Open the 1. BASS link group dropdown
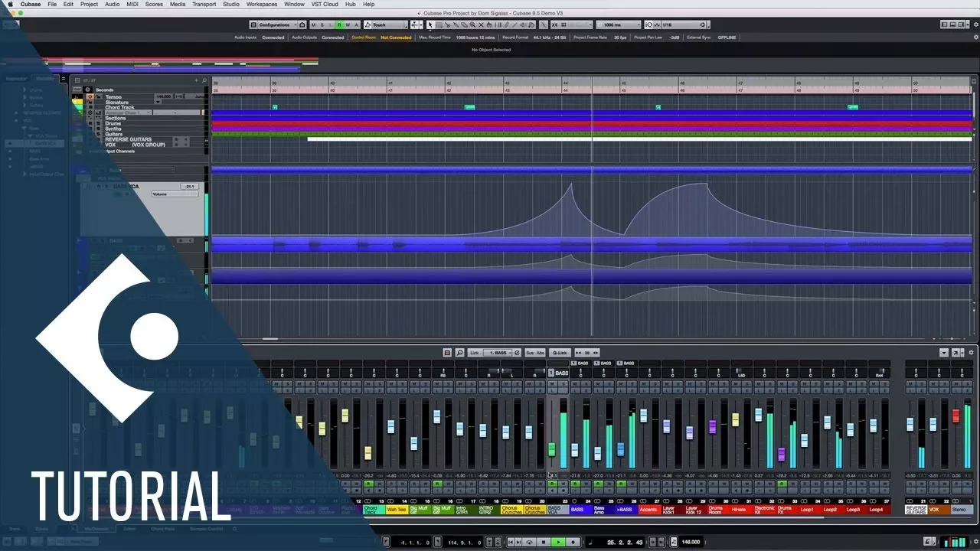This screenshot has height=551, width=980. coord(498,353)
